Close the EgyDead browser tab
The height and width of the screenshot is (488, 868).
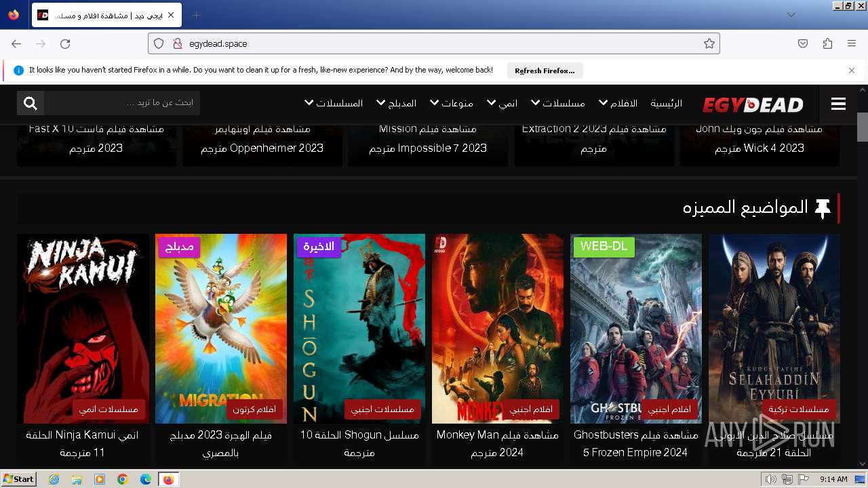coord(171,15)
